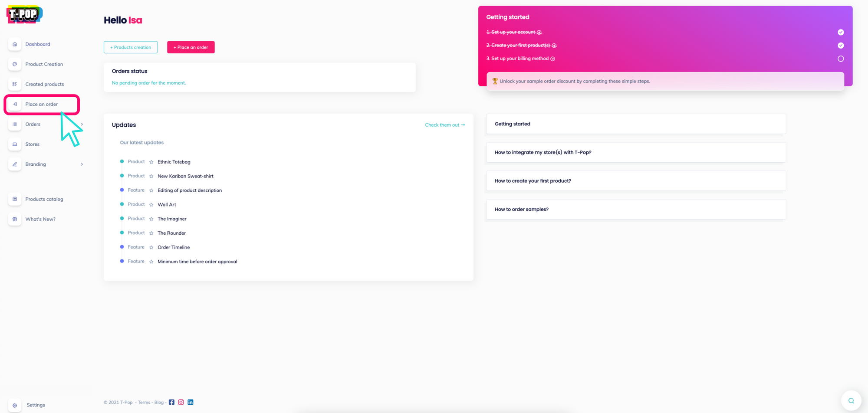Toggle the billing method step circle
Viewport: 868px width, 413px height.
pyautogui.click(x=841, y=59)
